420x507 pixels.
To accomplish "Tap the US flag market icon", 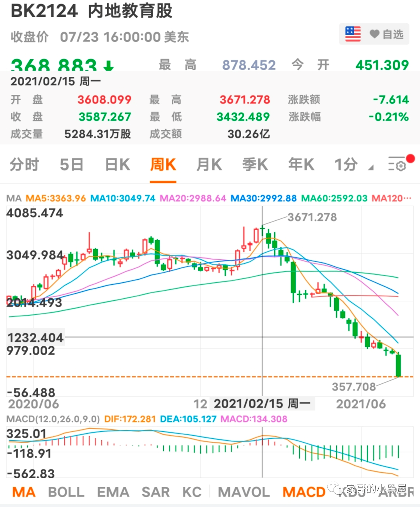I will coord(353,34).
